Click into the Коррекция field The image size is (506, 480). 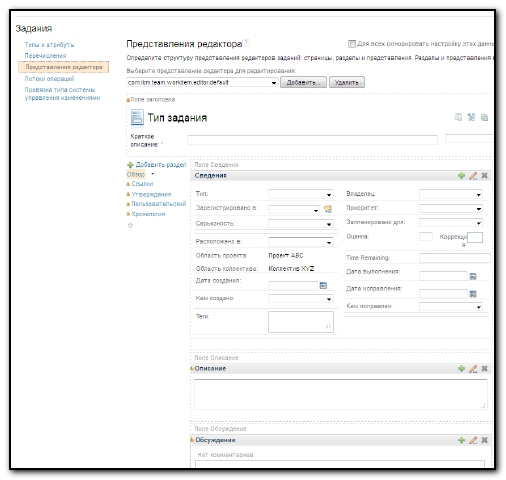pyautogui.click(x=475, y=237)
